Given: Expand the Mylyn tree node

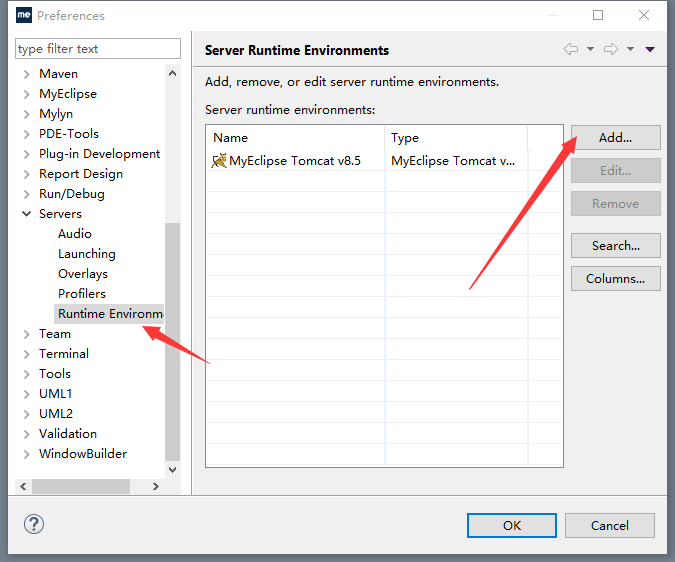Looking at the screenshot, I should click(26, 114).
